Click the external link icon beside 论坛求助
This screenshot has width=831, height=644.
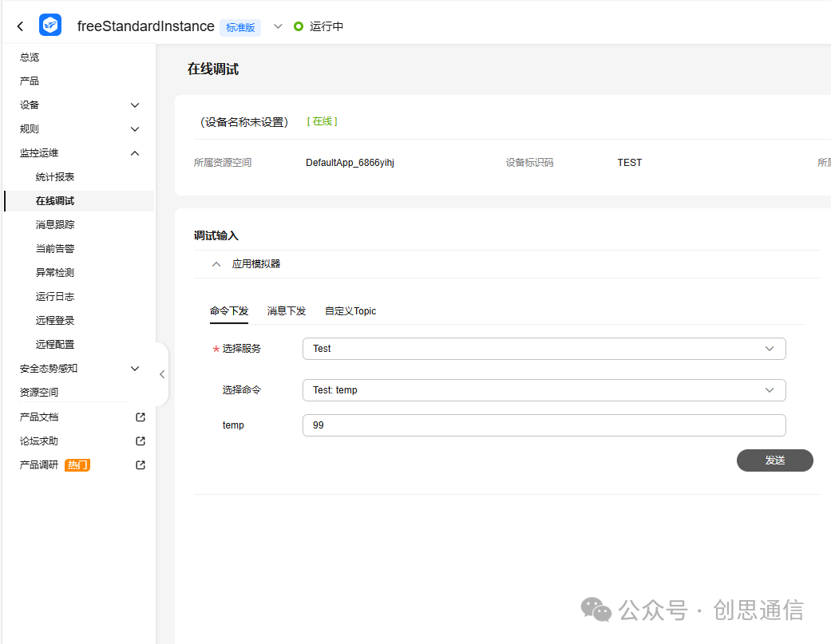(140, 441)
